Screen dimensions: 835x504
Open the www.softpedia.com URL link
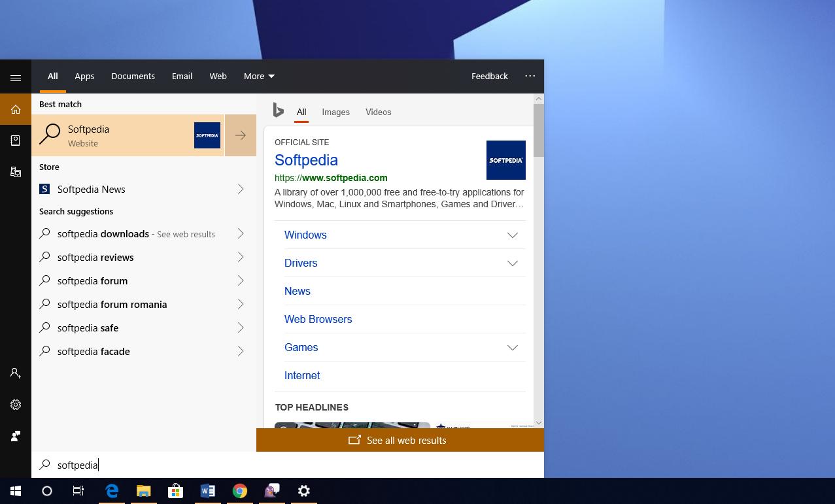(331, 178)
